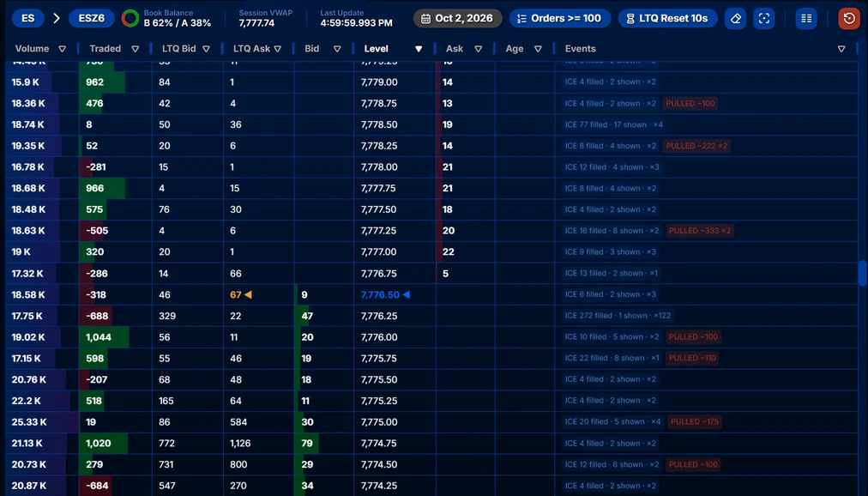This screenshot has width=868, height=496.
Task: Click the Volume column header
Action: point(32,49)
